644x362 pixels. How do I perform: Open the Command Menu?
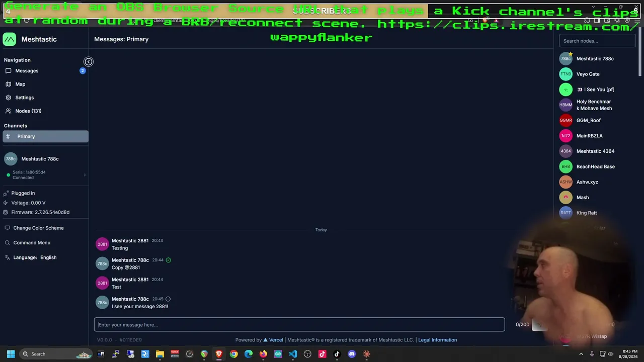coord(32,243)
